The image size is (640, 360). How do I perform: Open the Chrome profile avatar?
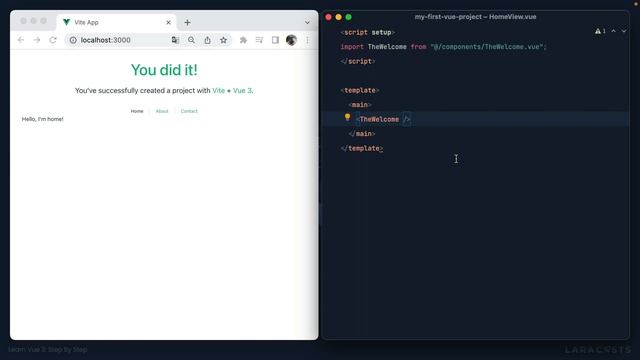point(291,40)
